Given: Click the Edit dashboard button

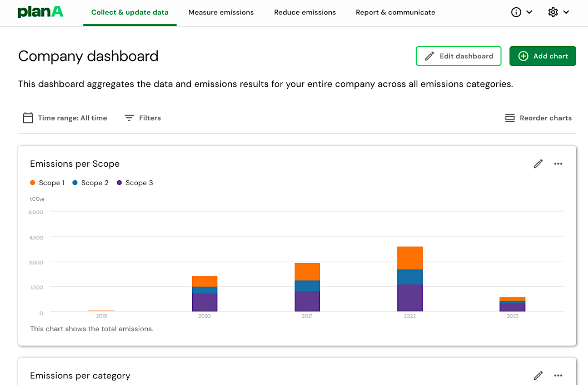Looking at the screenshot, I should click(x=458, y=56).
